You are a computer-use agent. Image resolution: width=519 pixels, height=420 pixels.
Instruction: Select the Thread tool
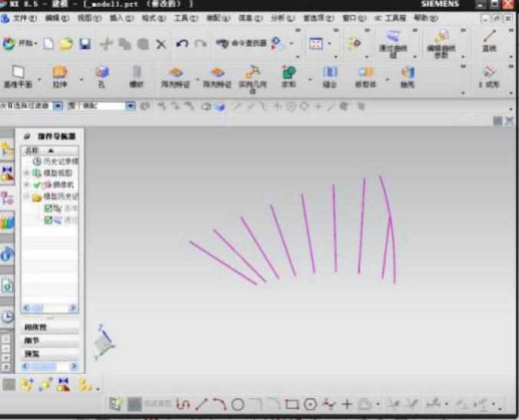(x=137, y=77)
